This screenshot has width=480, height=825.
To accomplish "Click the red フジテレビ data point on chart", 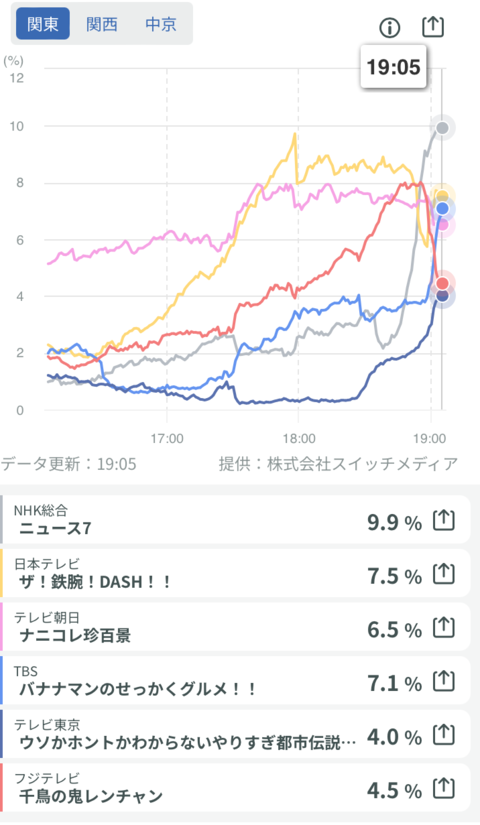I will [x=442, y=284].
